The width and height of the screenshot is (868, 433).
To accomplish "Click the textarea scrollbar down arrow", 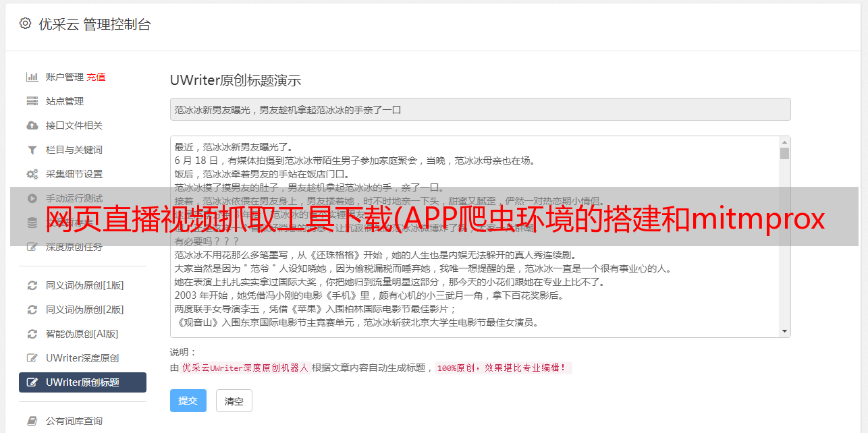I will coord(784,331).
